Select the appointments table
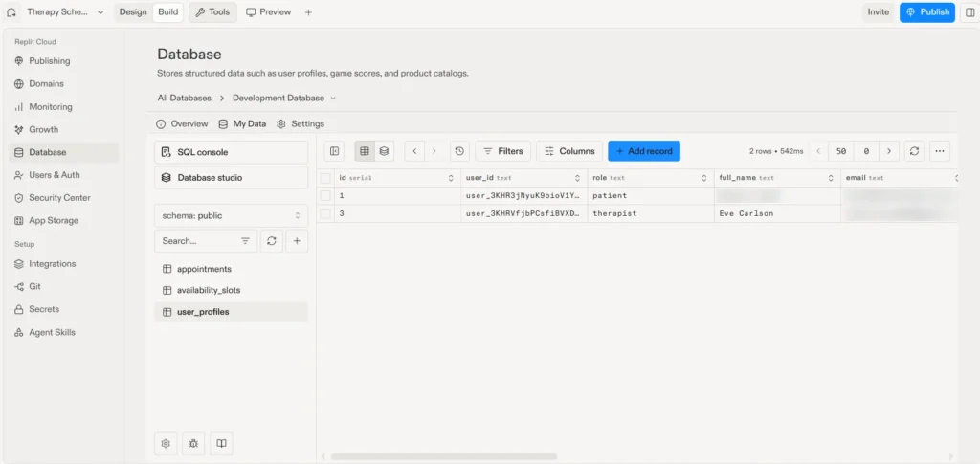Screen dimensions: 980x464 [x=232, y=269]
